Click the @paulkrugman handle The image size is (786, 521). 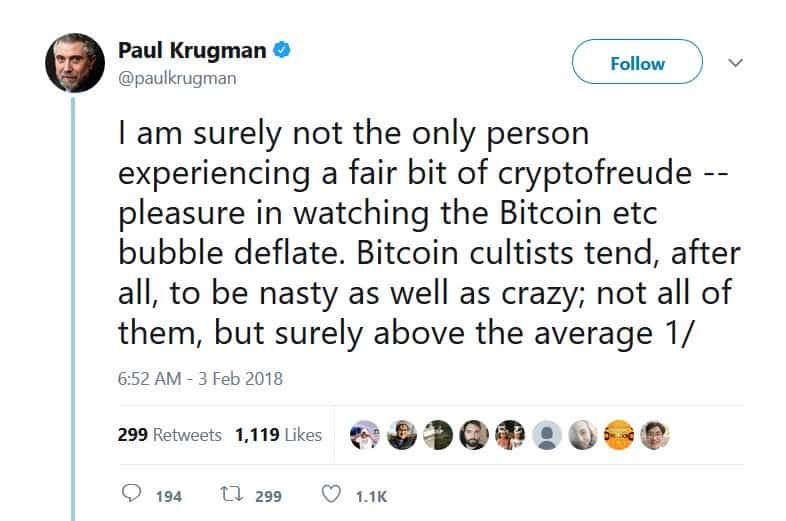pyautogui.click(x=177, y=78)
